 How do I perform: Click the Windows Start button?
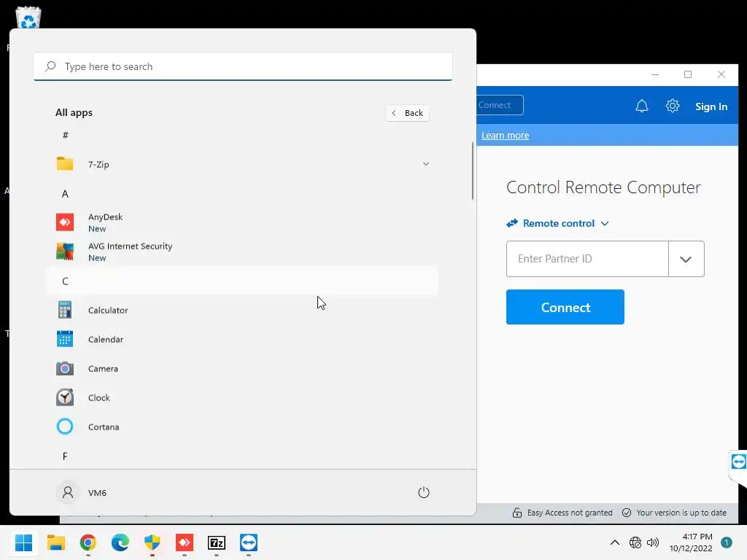24,542
